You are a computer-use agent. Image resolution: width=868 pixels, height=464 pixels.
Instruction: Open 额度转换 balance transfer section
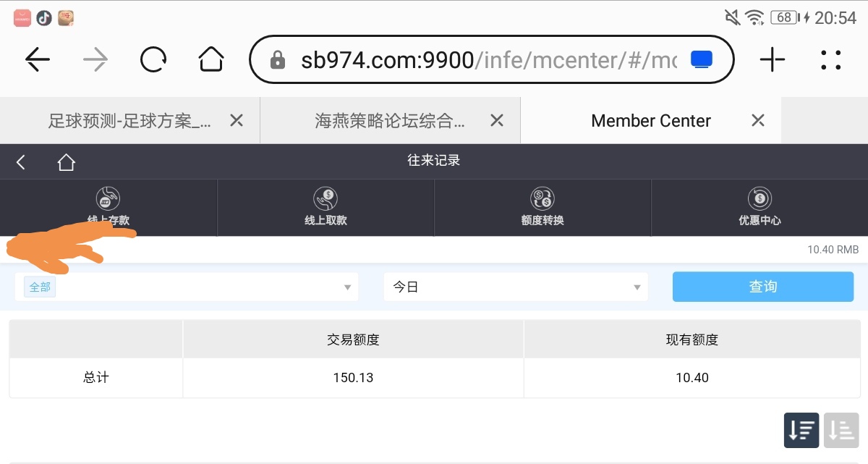pyautogui.click(x=542, y=207)
